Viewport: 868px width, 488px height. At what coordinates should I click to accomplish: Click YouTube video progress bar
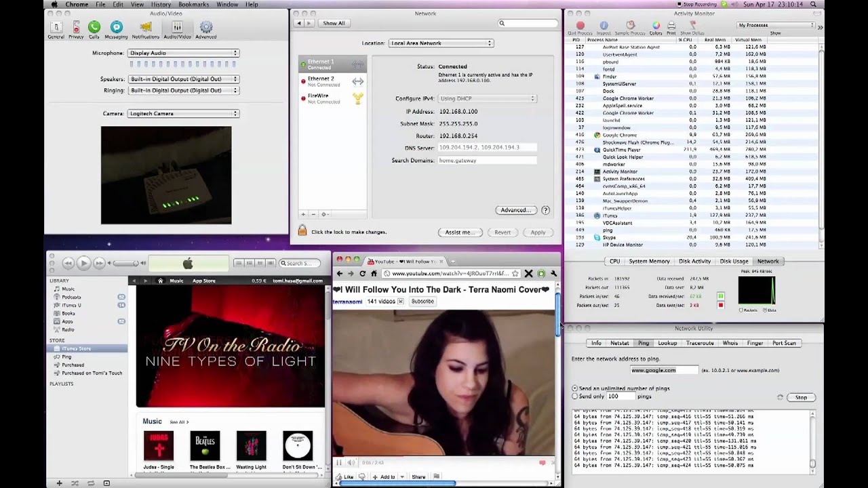click(444, 455)
